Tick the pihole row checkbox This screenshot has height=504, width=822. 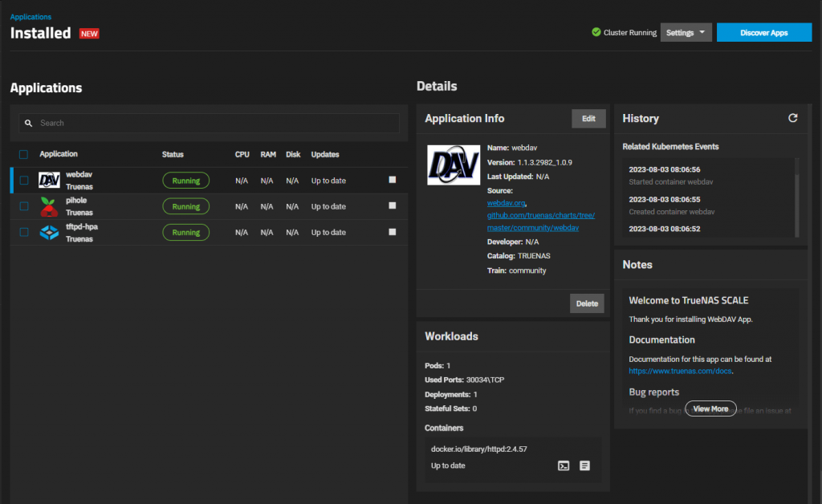(24, 206)
